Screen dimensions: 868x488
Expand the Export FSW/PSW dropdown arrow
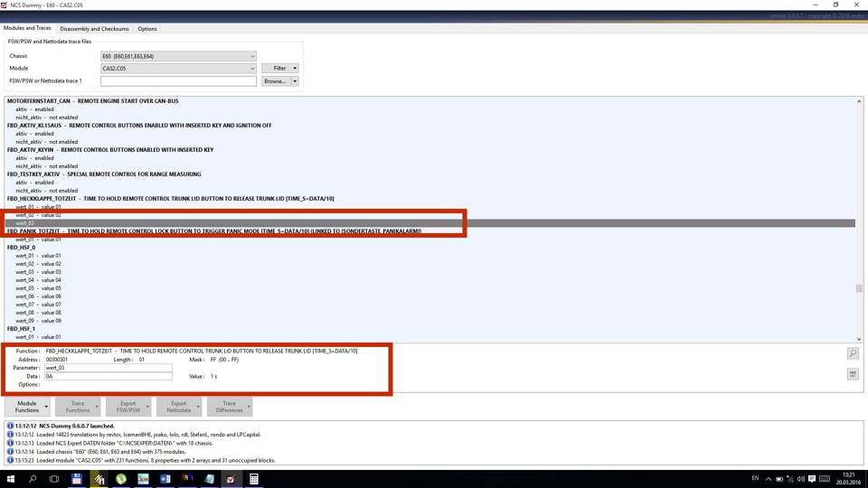(x=147, y=407)
